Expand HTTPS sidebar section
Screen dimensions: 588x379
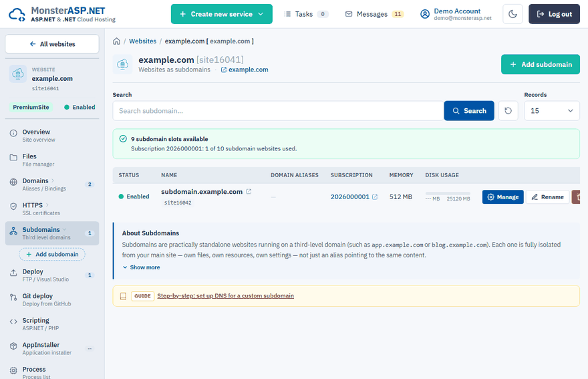52,209
